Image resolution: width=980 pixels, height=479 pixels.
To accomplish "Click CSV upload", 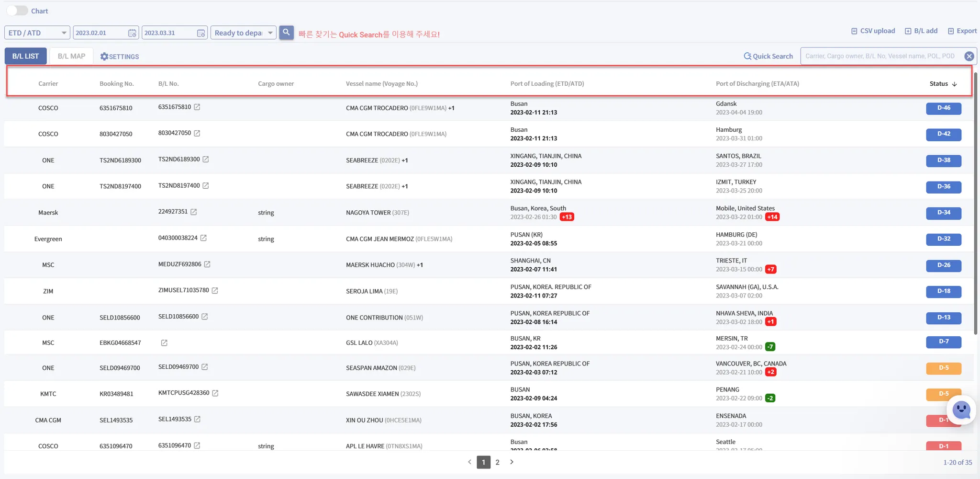I will click(873, 31).
